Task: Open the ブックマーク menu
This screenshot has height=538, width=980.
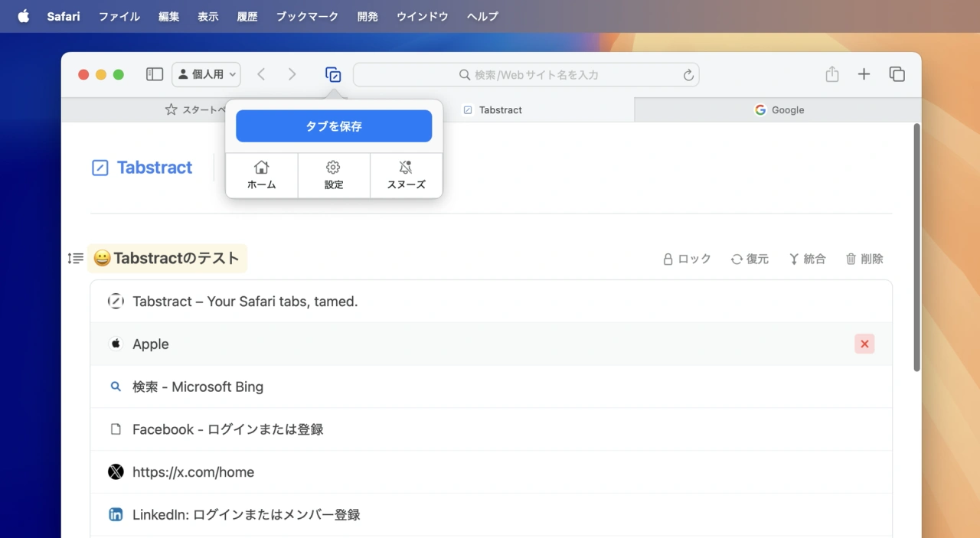Action: (307, 16)
